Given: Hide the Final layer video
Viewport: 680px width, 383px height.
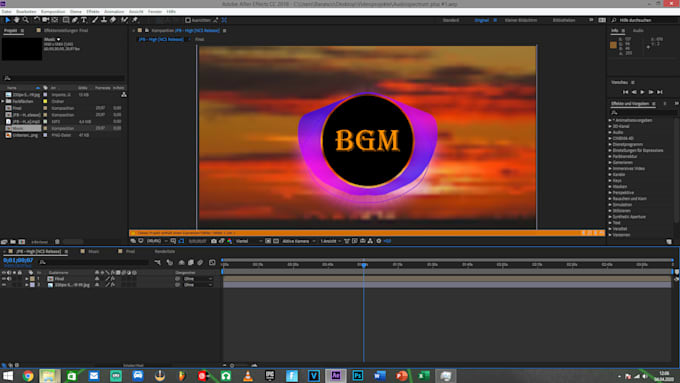Looking at the screenshot, I should click(4, 279).
